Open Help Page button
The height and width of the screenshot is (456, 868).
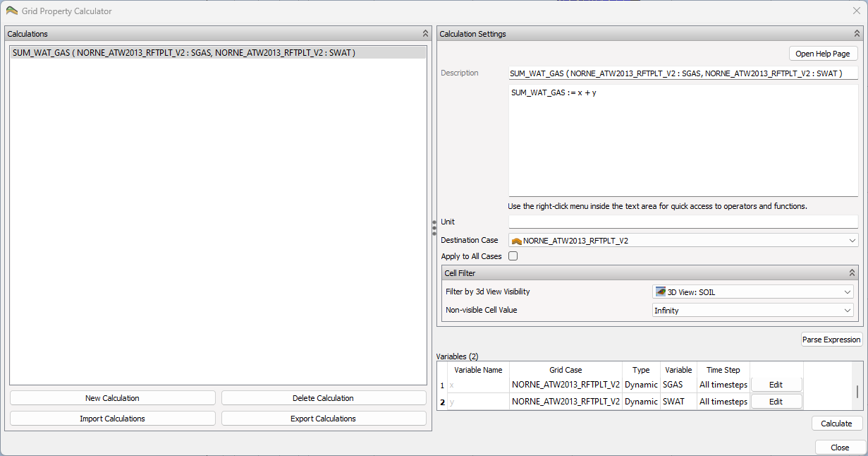[824, 54]
